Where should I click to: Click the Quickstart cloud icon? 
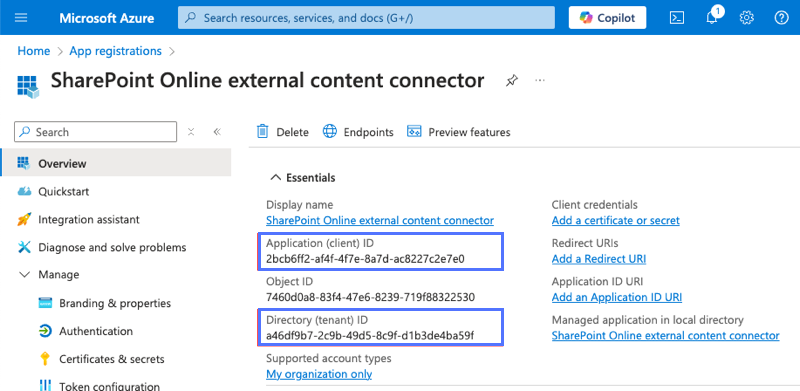tap(24, 191)
